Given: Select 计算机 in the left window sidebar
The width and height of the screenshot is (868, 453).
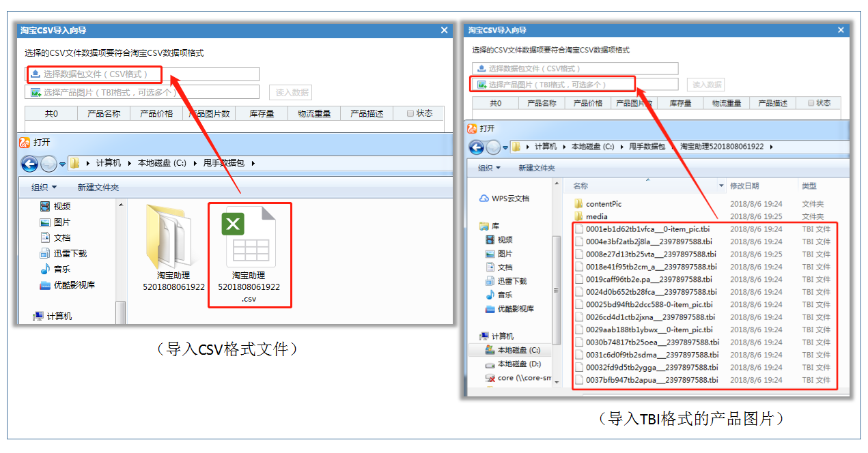Looking at the screenshot, I should 53,316.
